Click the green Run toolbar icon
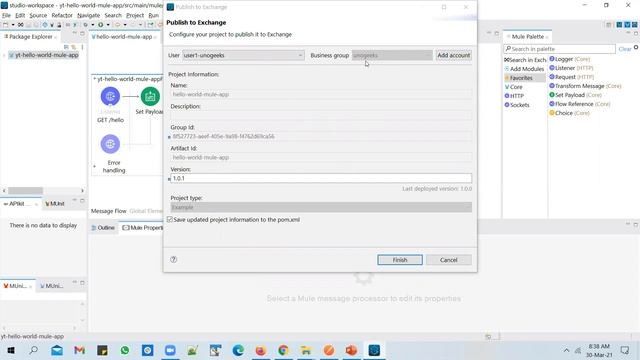Viewport: 640px width, 360px height. coord(100,25)
